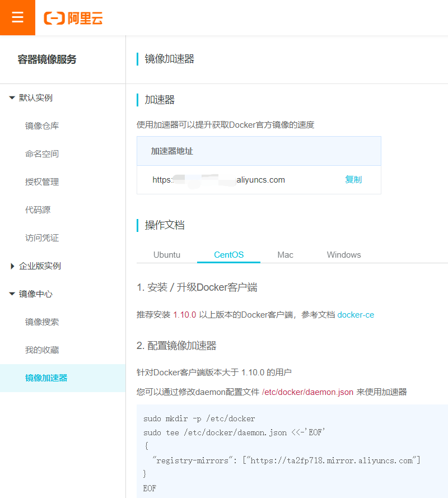
Task: Click the 1. 安装 / 升级Docker客户端 heading
Action: click(197, 287)
